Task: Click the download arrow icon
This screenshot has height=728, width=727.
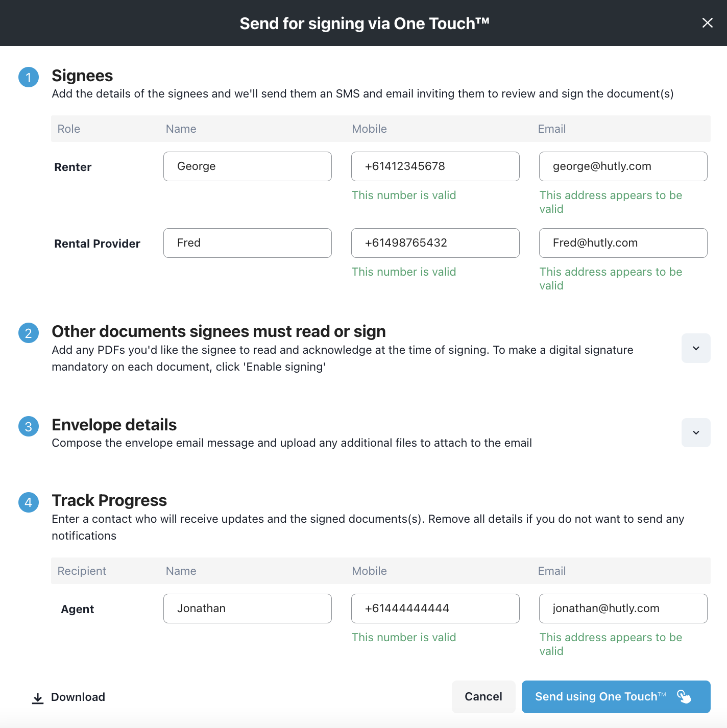Action: [38, 698]
